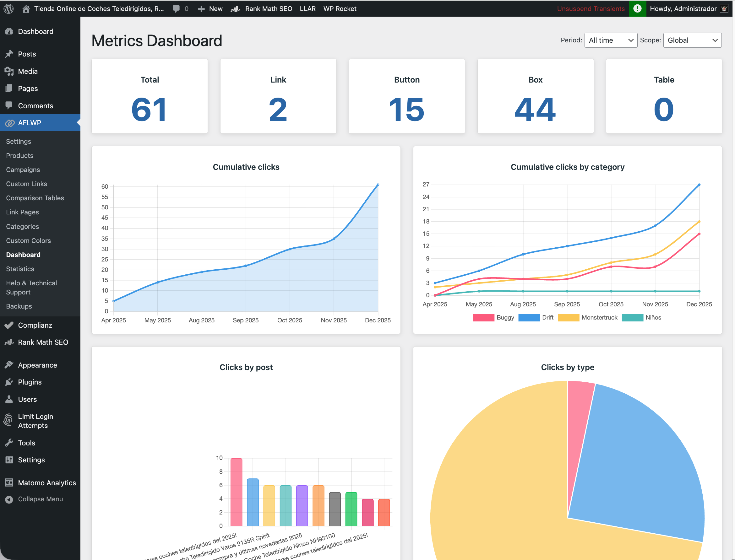Open the comments bubble icon in admin bar
Viewport: 735px width, 560px height.
click(177, 9)
